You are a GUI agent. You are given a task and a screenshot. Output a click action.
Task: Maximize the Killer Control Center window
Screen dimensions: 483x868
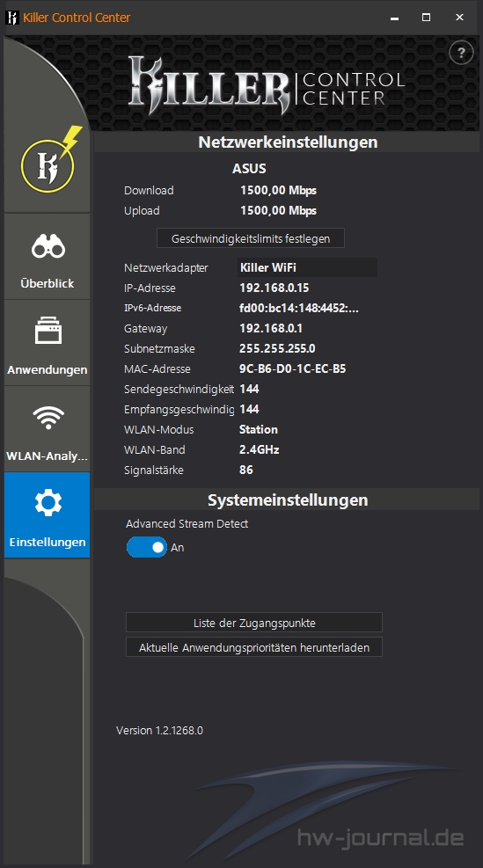click(426, 18)
